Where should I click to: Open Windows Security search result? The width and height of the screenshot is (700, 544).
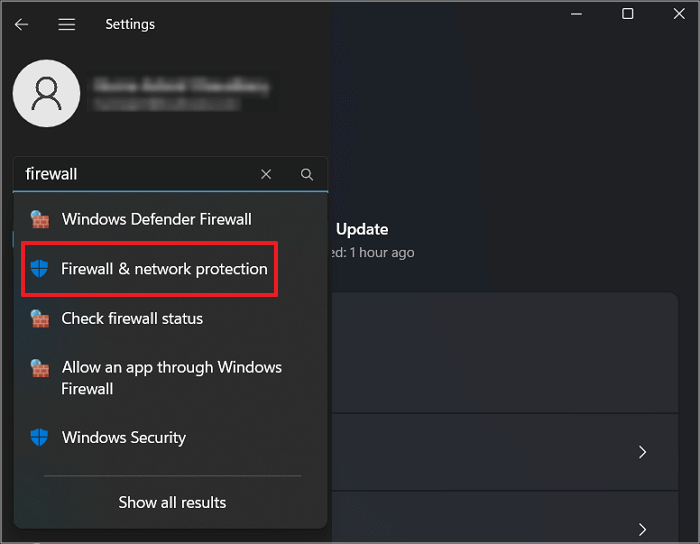pos(124,438)
